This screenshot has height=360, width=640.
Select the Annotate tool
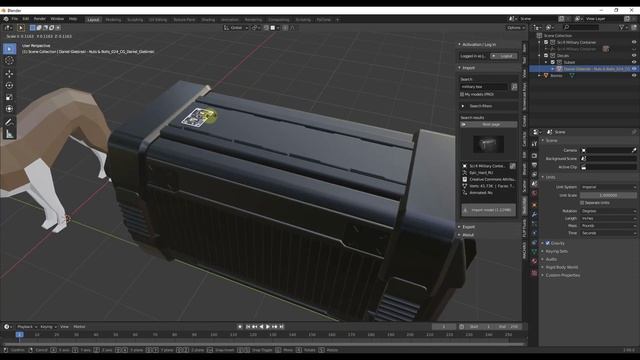click(9, 122)
